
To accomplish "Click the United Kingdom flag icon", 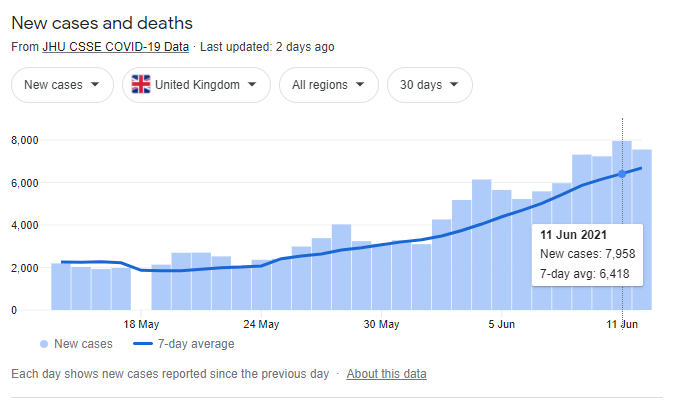I will tap(141, 85).
